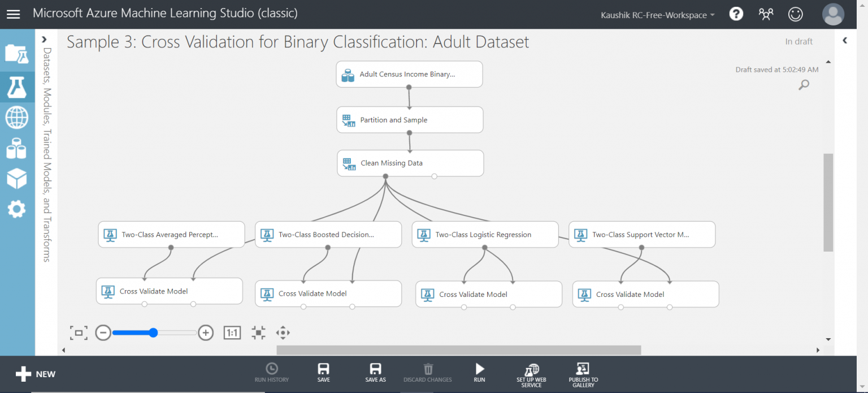Click the 'Draft saved at 5:02:49 AM' text
This screenshot has width=868, height=393.
click(776, 70)
